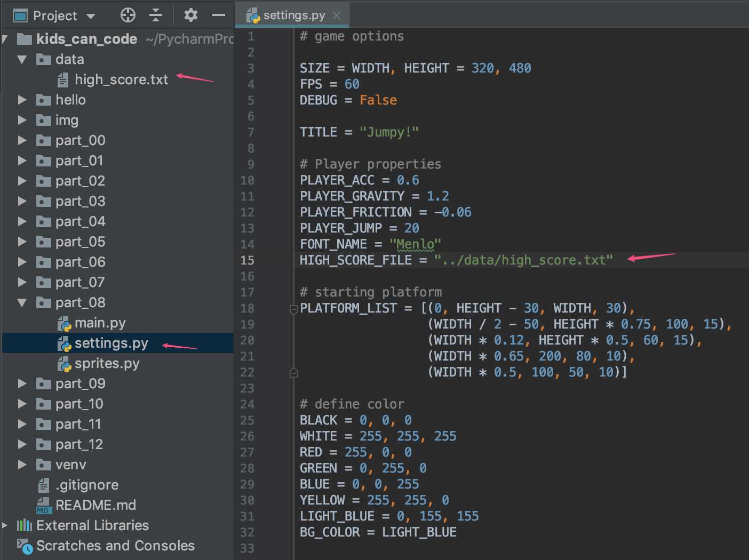This screenshot has height=560, width=749.
Task: Click line number 15 in gutter
Action: [248, 260]
